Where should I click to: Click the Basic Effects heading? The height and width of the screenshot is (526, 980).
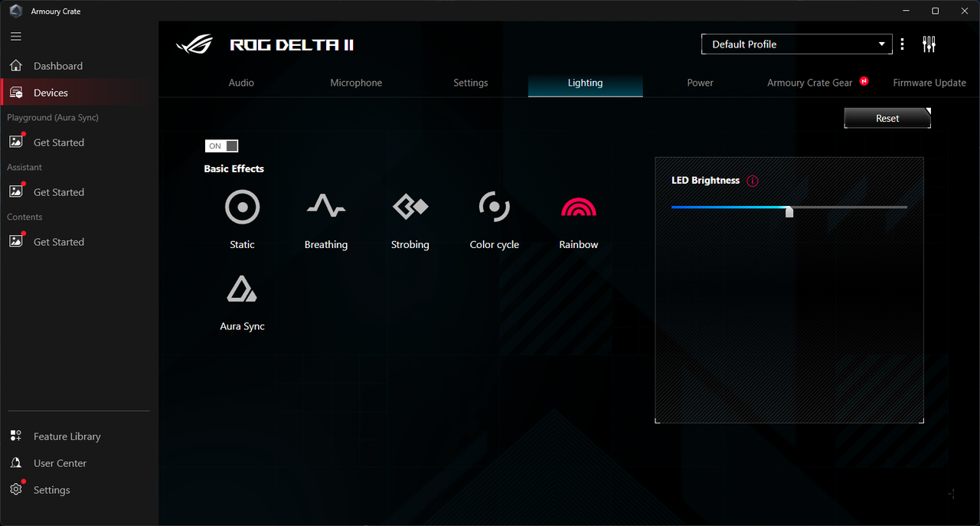click(x=234, y=168)
